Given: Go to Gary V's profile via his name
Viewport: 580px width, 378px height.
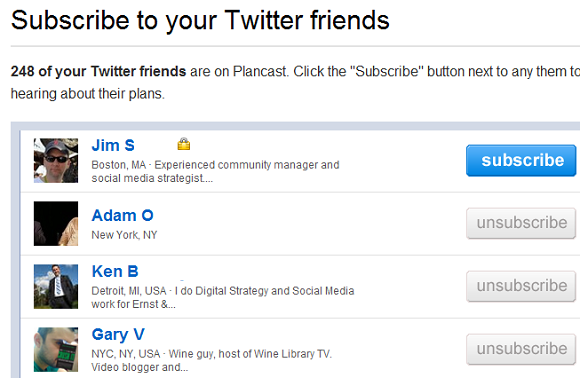Looking at the screenshot, I should click(118, 335).
